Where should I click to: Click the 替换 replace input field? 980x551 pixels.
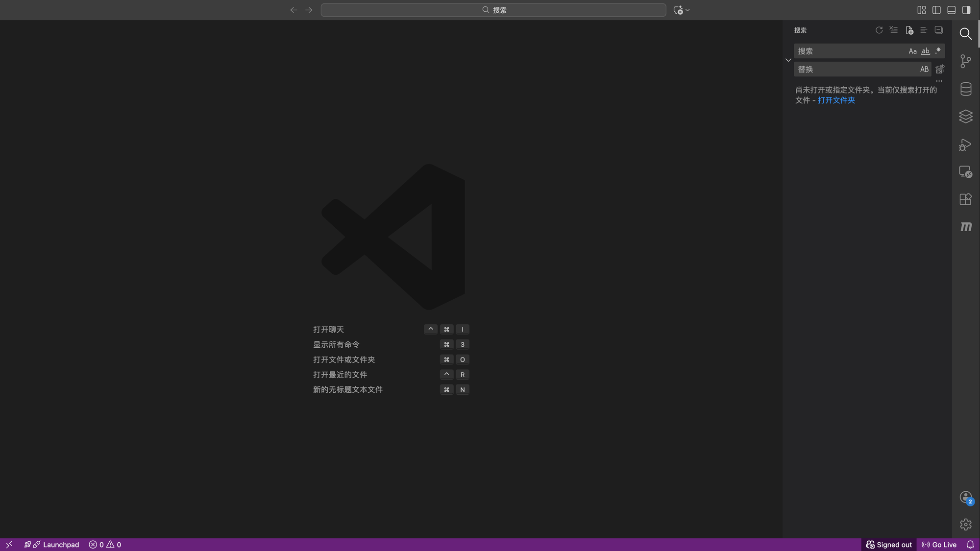(855, 69)
